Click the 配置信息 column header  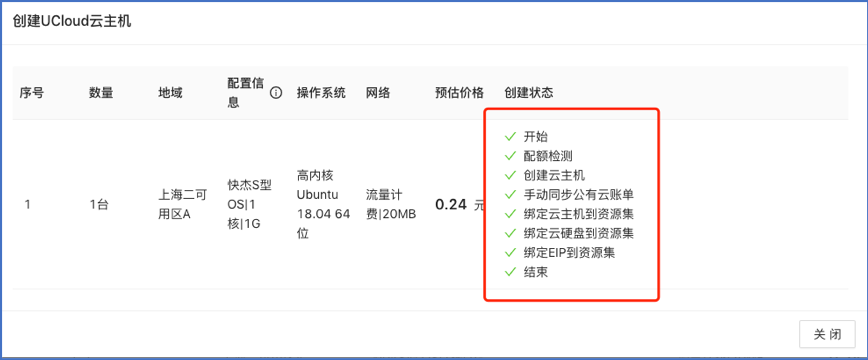coord(246,92)
